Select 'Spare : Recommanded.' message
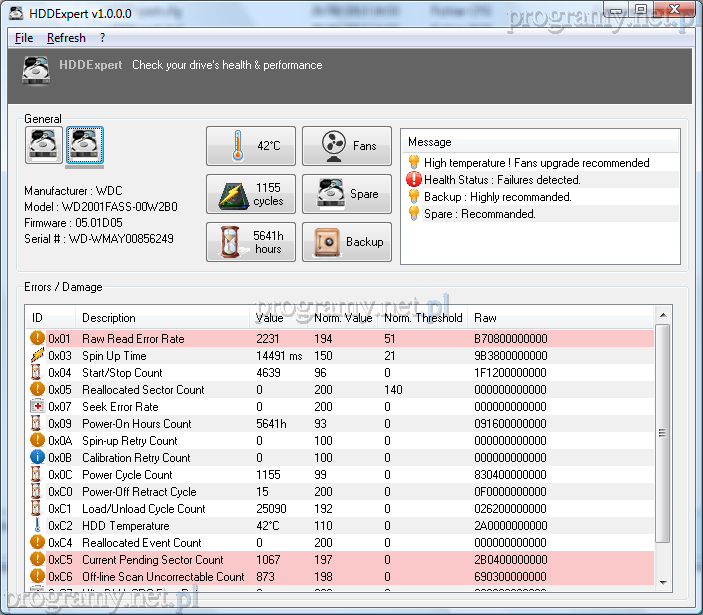Image resolution: width=703 pixels, height=615 pixels. point(479,214)
